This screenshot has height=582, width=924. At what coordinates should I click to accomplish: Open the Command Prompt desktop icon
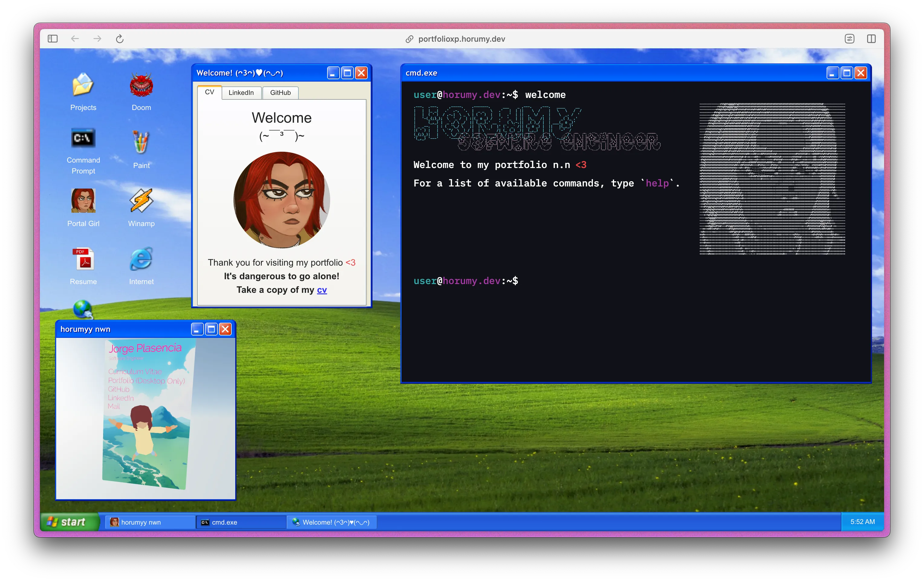point(83,139)
